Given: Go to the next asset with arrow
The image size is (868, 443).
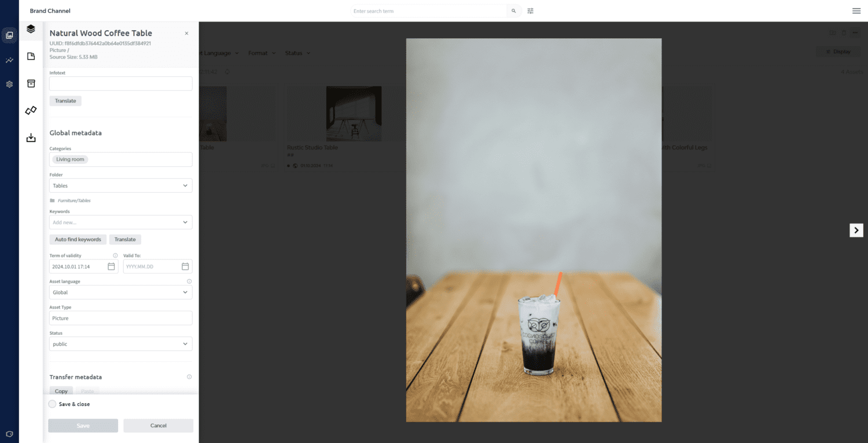Looking at the screenshot, I should pos(856,230).
